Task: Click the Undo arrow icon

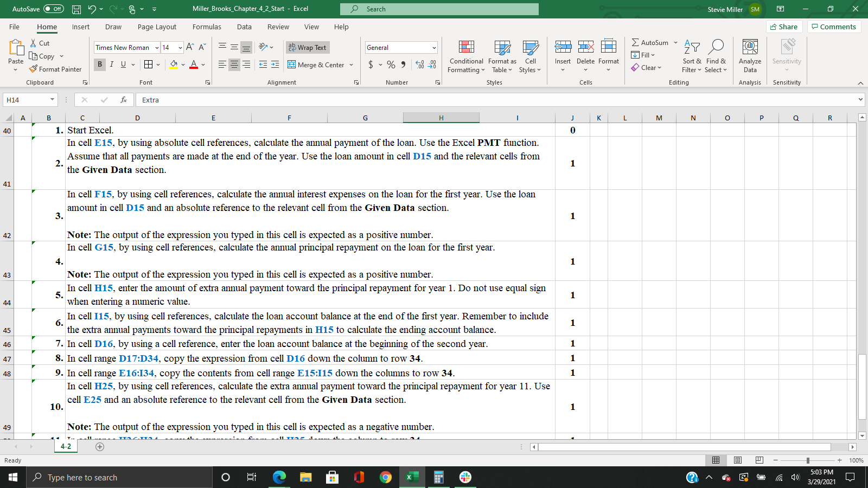Action: point(92,9)
